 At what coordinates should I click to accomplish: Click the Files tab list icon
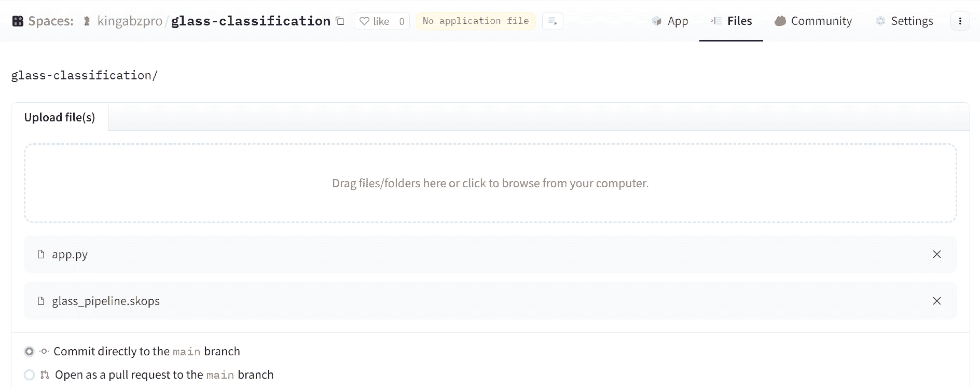coord(716,21)
